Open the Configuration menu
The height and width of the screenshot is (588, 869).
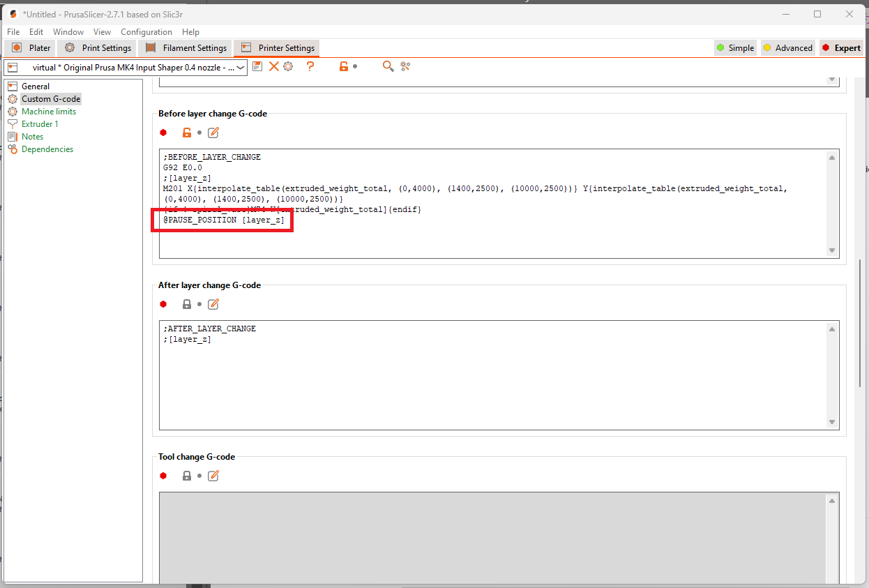pyautogui.click(x=146, y=32)
